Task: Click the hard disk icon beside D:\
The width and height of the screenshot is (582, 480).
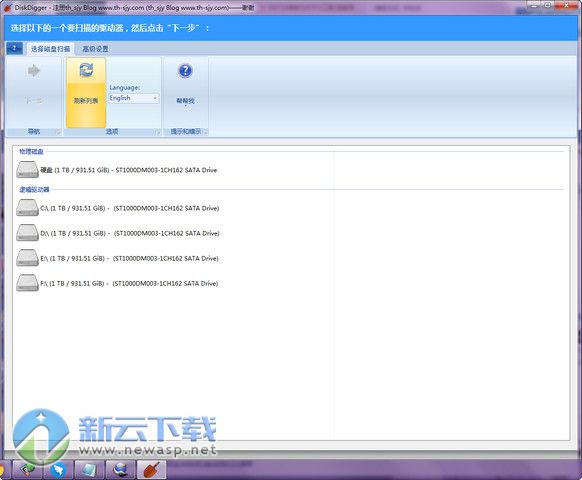Action: pos(27,233)
